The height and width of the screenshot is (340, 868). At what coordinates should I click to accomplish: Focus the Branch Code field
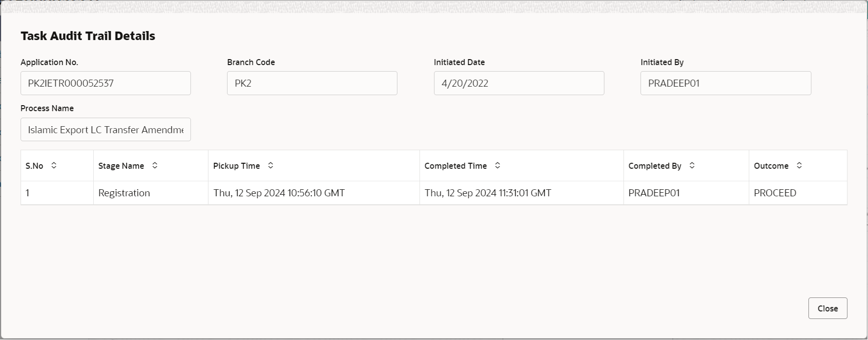312,83
